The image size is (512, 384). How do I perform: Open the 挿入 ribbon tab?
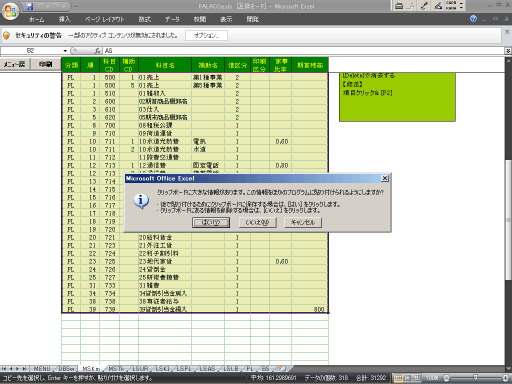65,19
